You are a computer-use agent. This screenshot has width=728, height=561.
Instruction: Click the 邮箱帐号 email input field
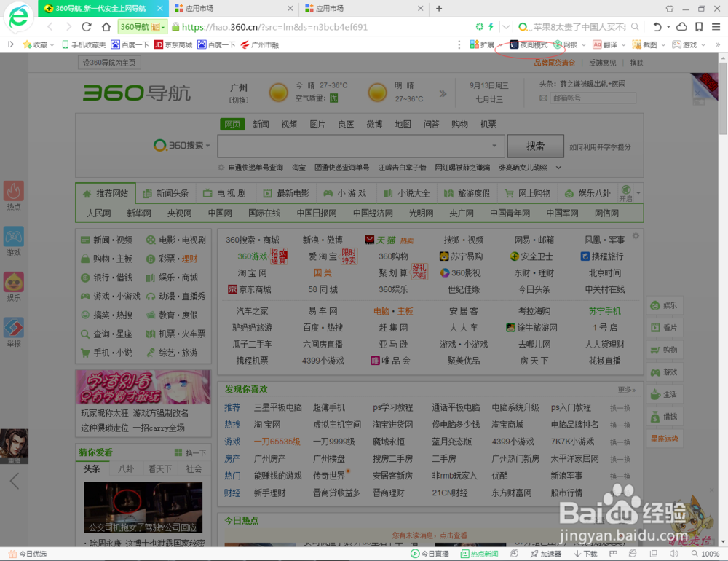593,98
